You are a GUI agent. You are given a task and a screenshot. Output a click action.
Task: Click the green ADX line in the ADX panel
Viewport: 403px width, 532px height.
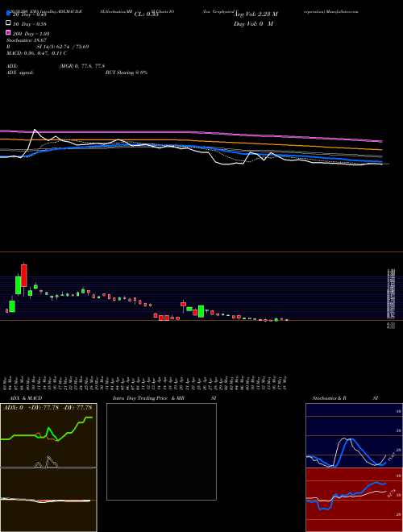point(48,430)
